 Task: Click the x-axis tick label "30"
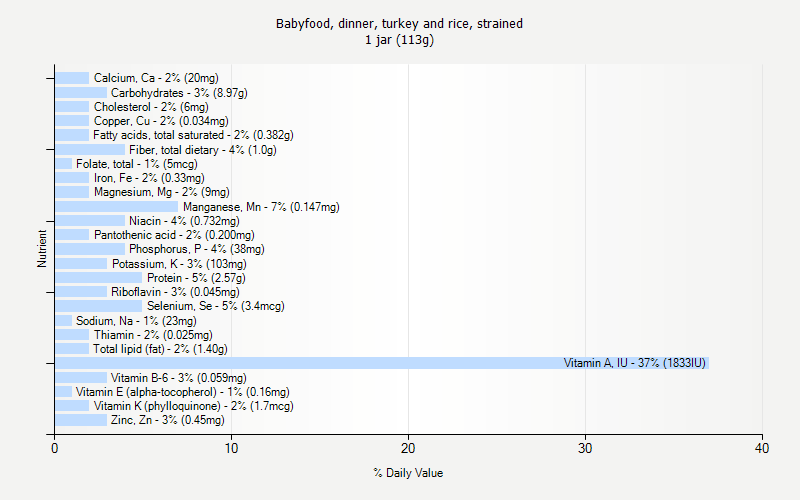coord(585,448)
